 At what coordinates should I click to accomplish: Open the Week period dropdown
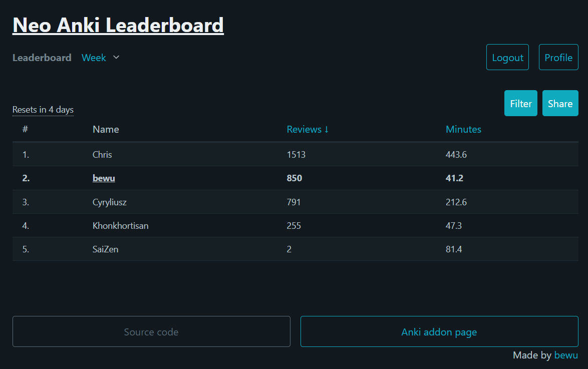[94, 58]
